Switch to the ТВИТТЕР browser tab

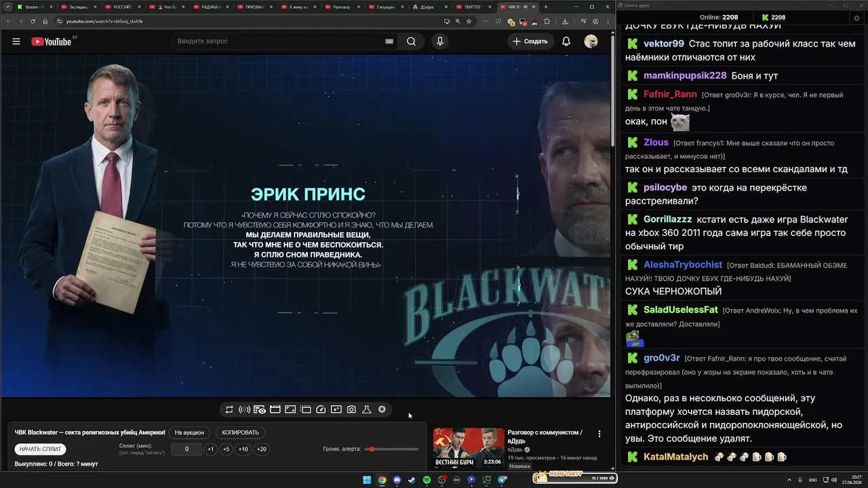point(473,7)
